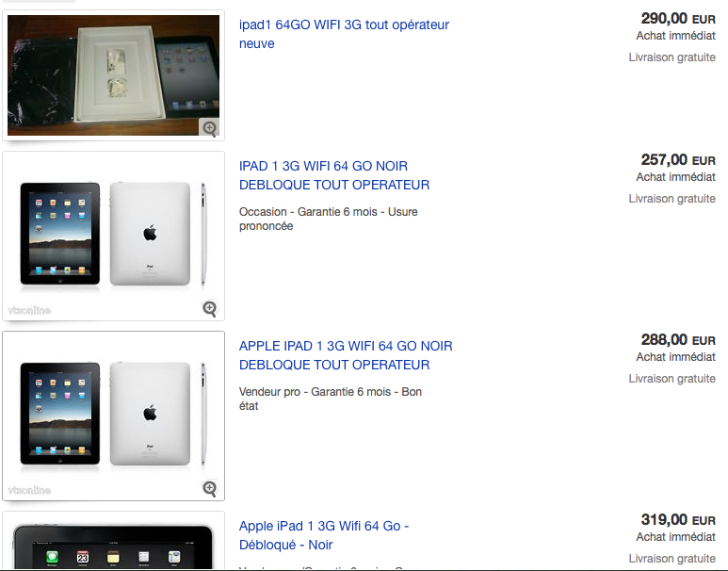Enlarge image of 257,00 EUR iPad listing
Screen dimensions: 728x571
[x=209, y=308]
